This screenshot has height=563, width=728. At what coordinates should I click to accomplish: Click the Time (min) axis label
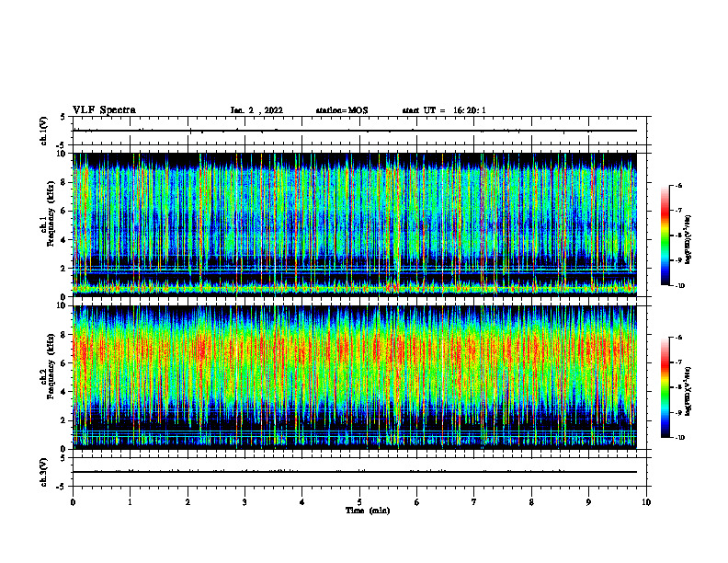pyautogui.click(x=368, y=511)
